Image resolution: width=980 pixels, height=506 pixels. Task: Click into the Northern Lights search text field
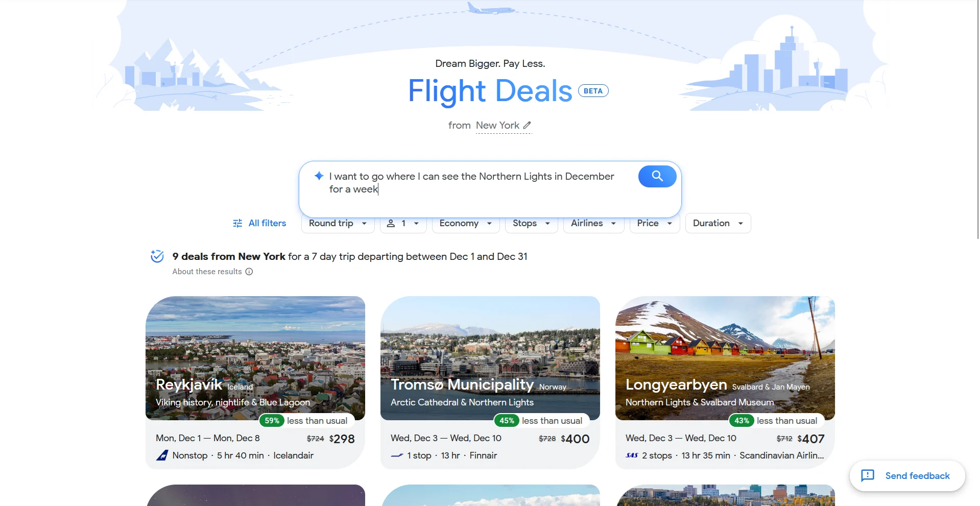pyautogui.click(x=472, y=183)
